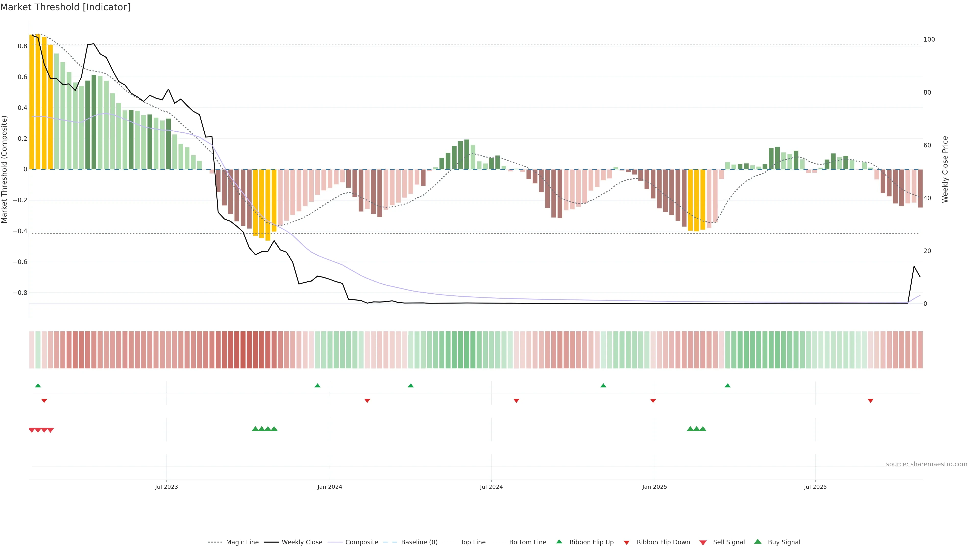Click the Market Threshold [Indicator] title
980x551 pixels.
click(65, 7)
